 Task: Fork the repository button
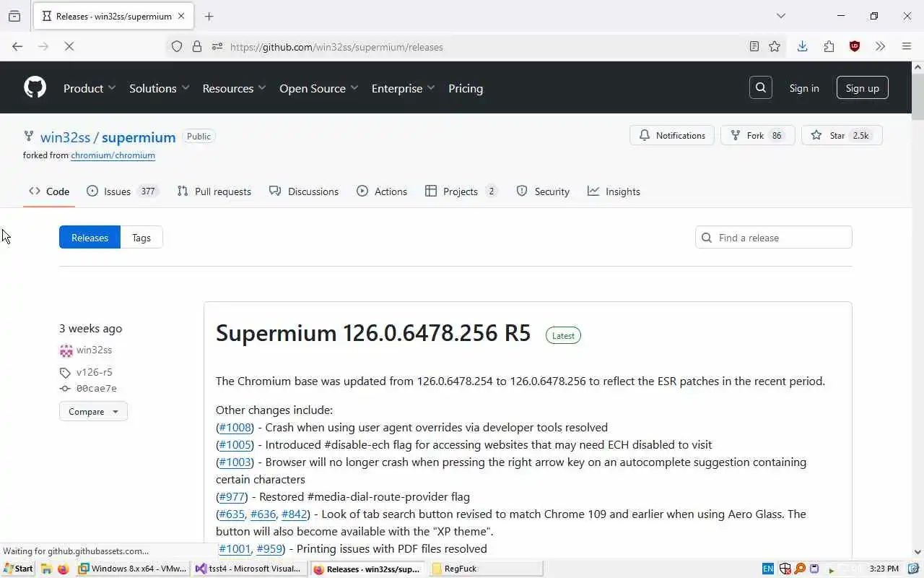click(x=757, y=135)
